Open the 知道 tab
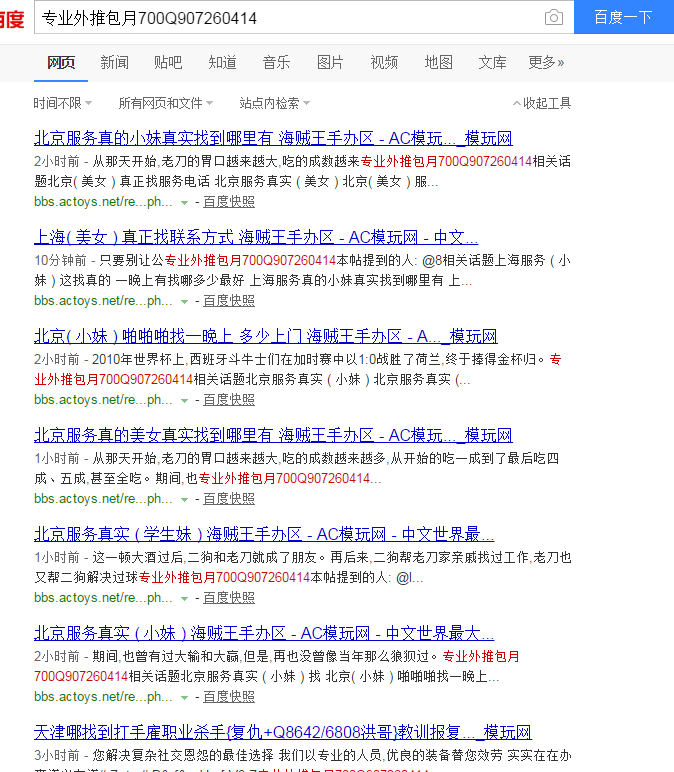Image resolution: width=674 pixels, height=772 pixels. [223, 63]
